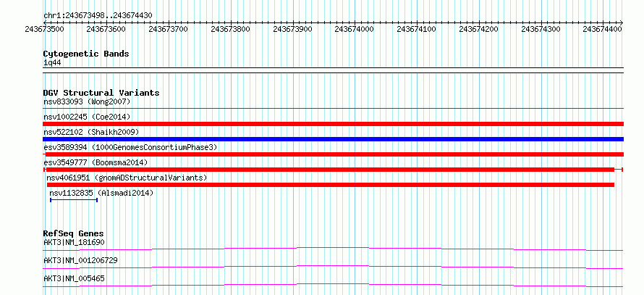Click gene label AKT3|NM_005465

pyautogui.click(x=74, y=278)
